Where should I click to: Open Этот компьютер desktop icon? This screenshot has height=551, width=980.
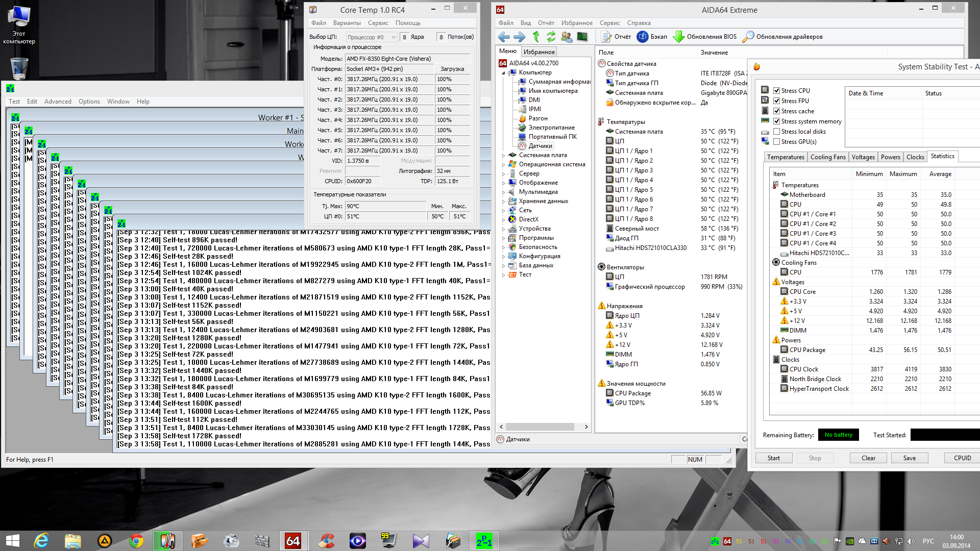click(19, 26)
